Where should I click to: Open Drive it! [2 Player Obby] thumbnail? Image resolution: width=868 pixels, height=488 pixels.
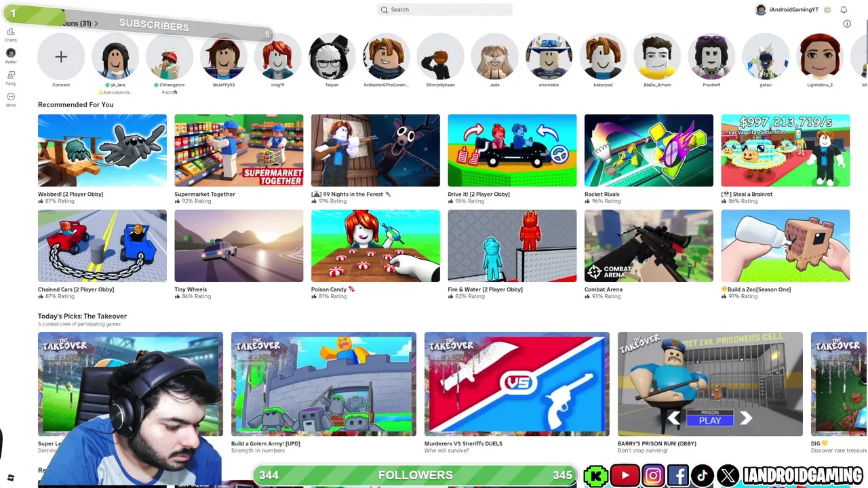[x=512, y=150]
